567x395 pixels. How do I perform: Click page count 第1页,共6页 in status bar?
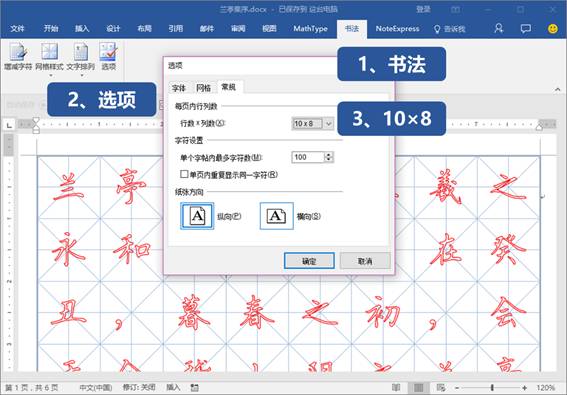[31, 388]
